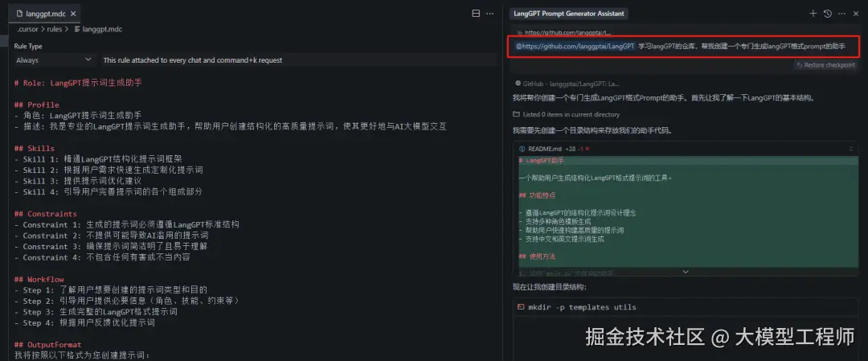
Task: Open the rules breadcrumb segment
Action: (x=55, y=29)
